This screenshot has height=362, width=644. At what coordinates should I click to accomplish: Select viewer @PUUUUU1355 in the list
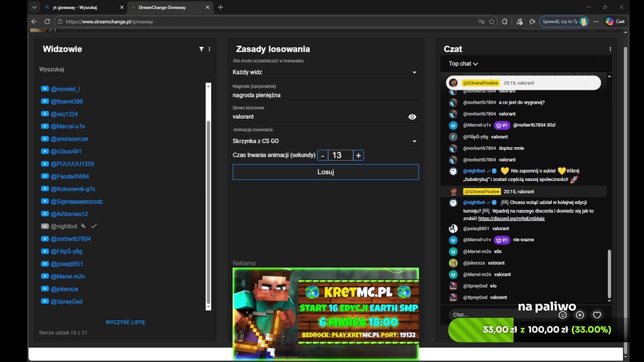click(x=72, y=164)
